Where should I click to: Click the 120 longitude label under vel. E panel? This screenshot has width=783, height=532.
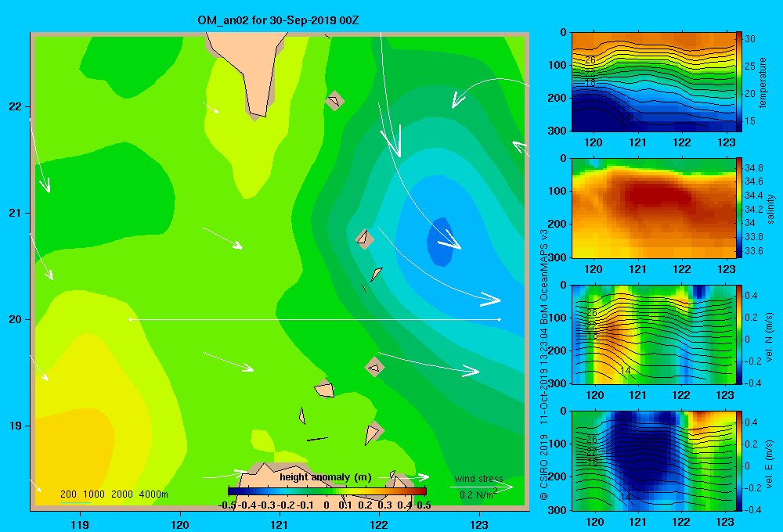594,522
